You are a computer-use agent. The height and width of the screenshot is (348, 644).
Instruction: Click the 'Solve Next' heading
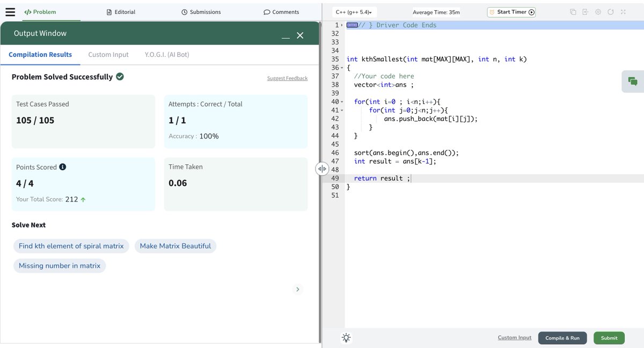pos(28,225)
